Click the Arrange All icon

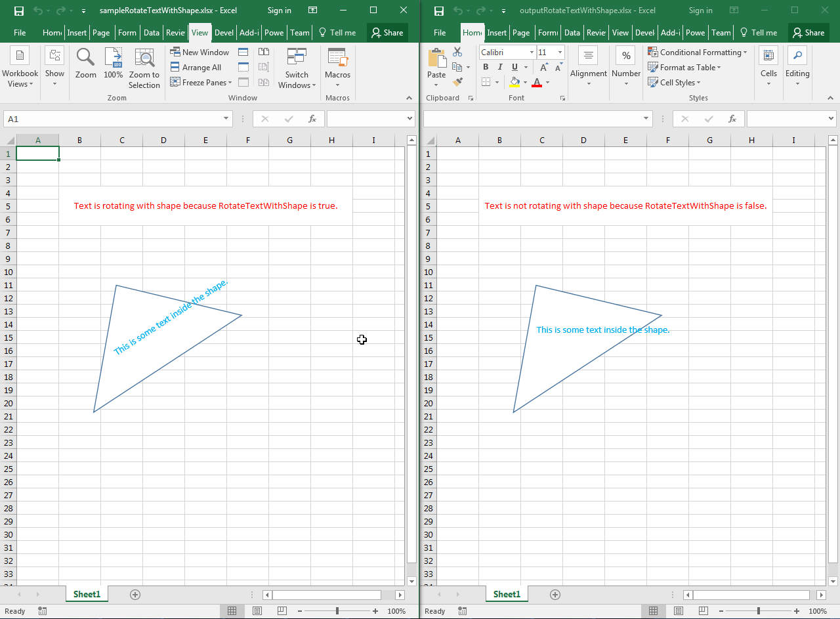coord(196,68)
